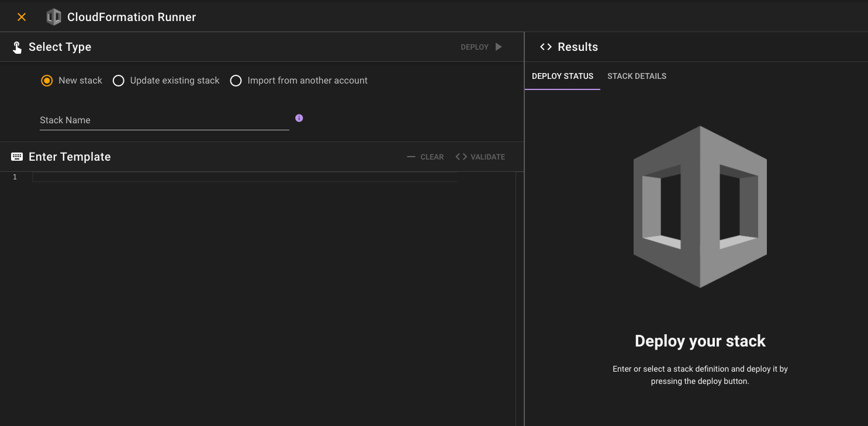Click the CloudFormation Runner logo icon
Image resolution: width=868 pixels, height=426 pixels.
tap(54, 17)
